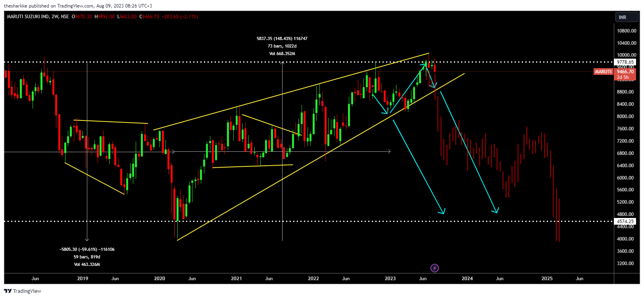Click 3200.00 on the price axis
Image resolution: width=644 pixels, height=298 pixels.
pyautogui.click(x=625, y=264)
